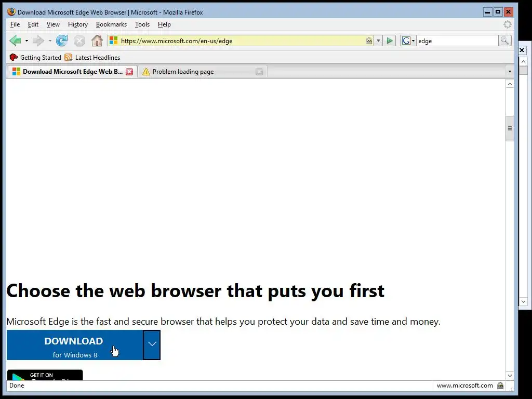Click the page scrollbar up arrow
The width and height of the screenshot is (532, 399).
click(510, 84)
